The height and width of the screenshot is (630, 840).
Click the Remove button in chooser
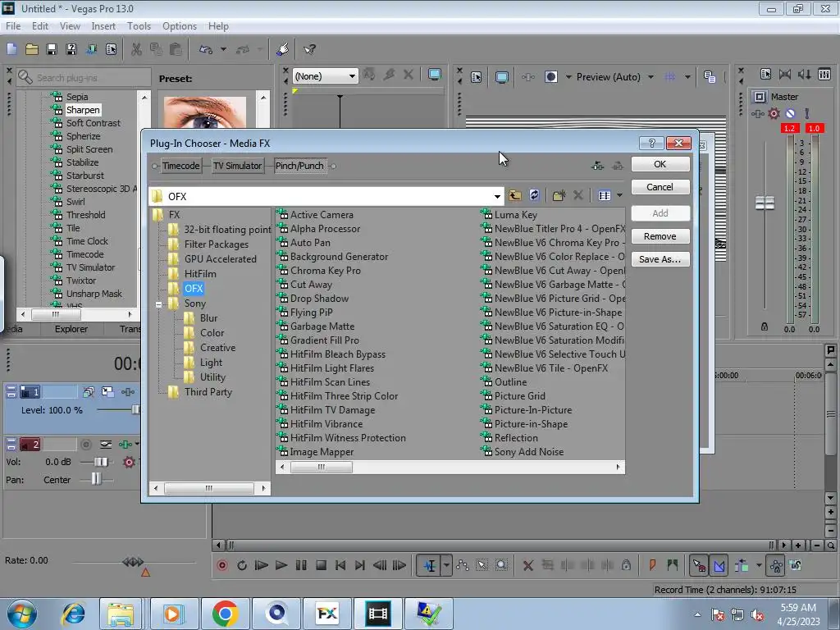tap(660, 236)
